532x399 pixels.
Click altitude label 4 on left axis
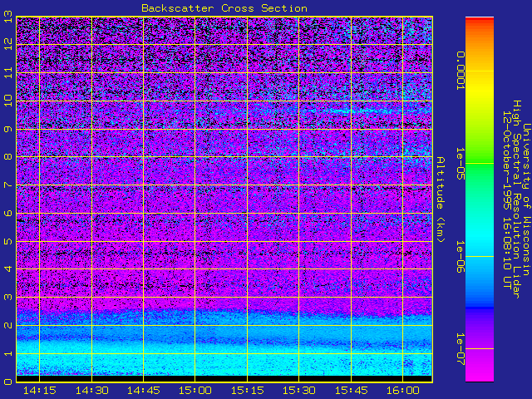click(x=8, y=269)
